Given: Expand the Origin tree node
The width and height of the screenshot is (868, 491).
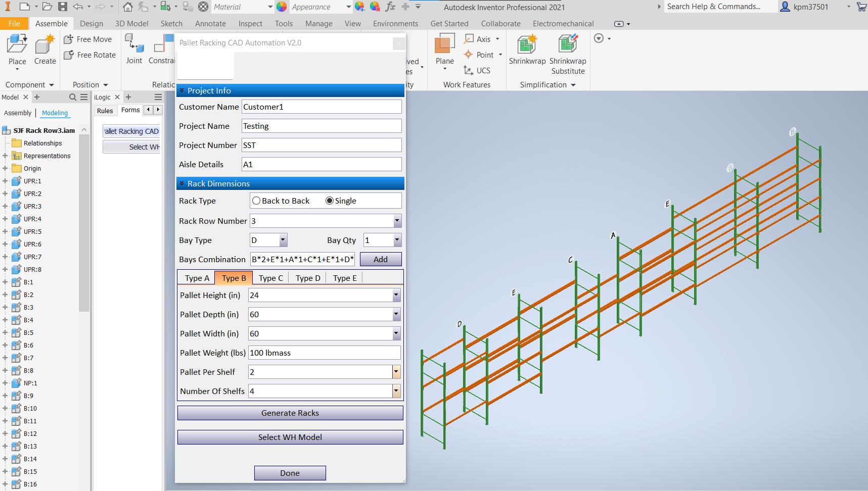Looking at the screenshot, I should point(5,168).
